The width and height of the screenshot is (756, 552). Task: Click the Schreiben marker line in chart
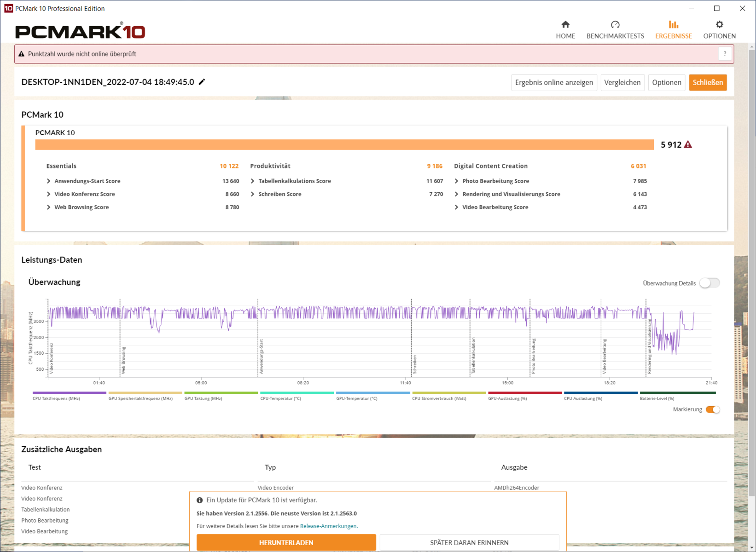(x=411, y=338)
